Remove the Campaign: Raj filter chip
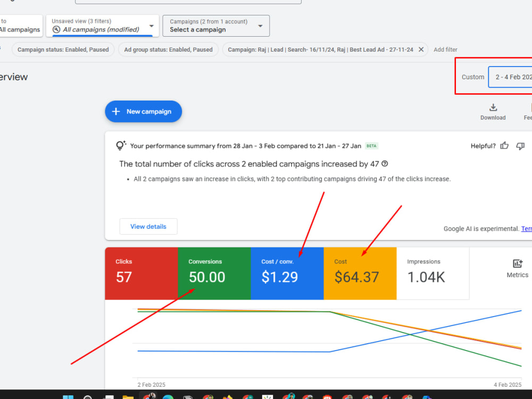Screen dimensions: 532x399 421,49
